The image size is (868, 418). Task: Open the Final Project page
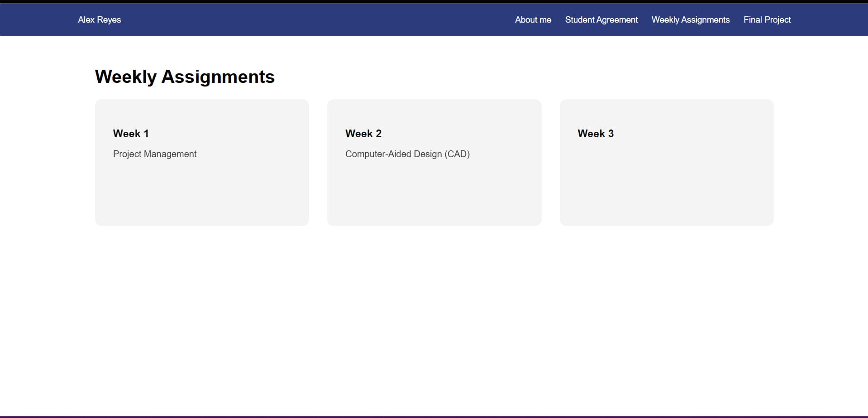(x=767, y=19)
